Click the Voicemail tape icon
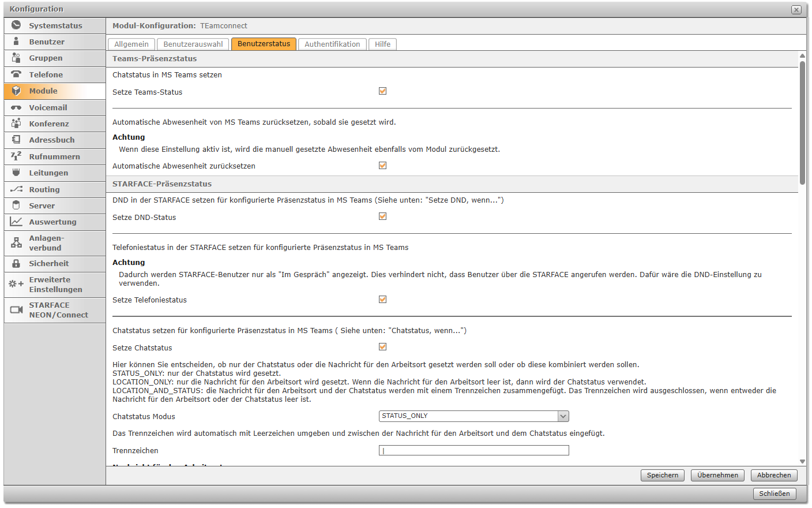Viewport: 812px width, 508px height. (x=16, y=107)
